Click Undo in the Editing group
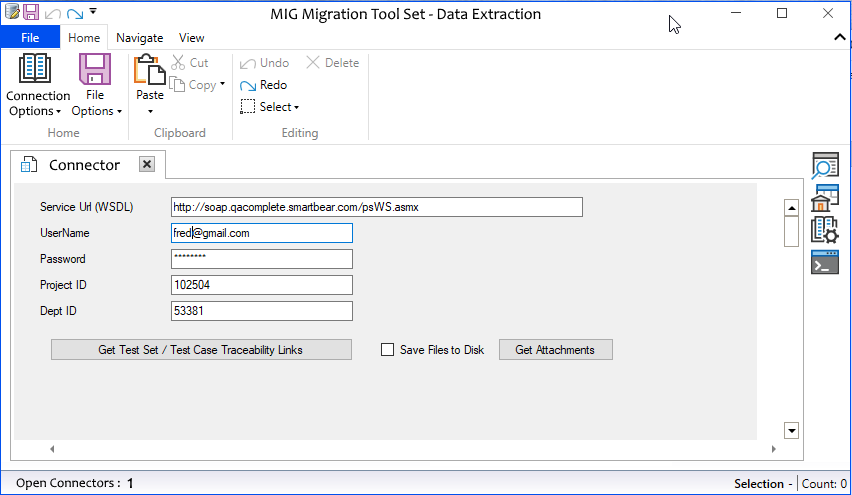The image size is (852, 495). pyautogui.click(x=265, y=63)
